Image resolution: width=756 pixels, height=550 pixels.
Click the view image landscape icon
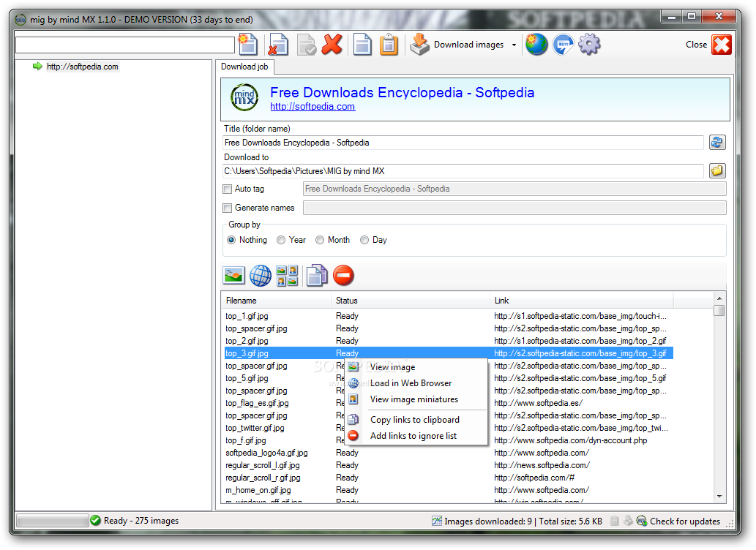(x=234, y=276)
